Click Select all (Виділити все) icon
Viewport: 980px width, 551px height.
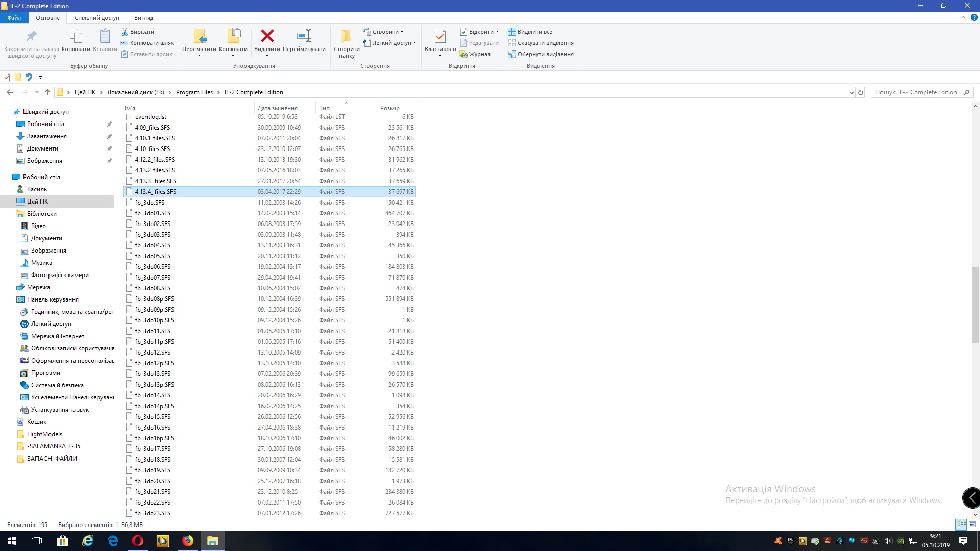(512, 32)
